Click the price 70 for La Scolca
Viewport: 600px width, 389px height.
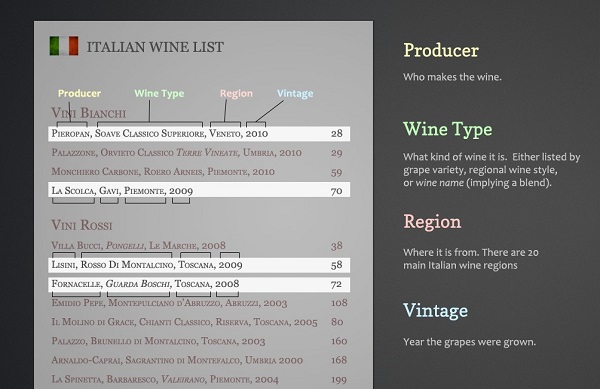pos(337,191)
